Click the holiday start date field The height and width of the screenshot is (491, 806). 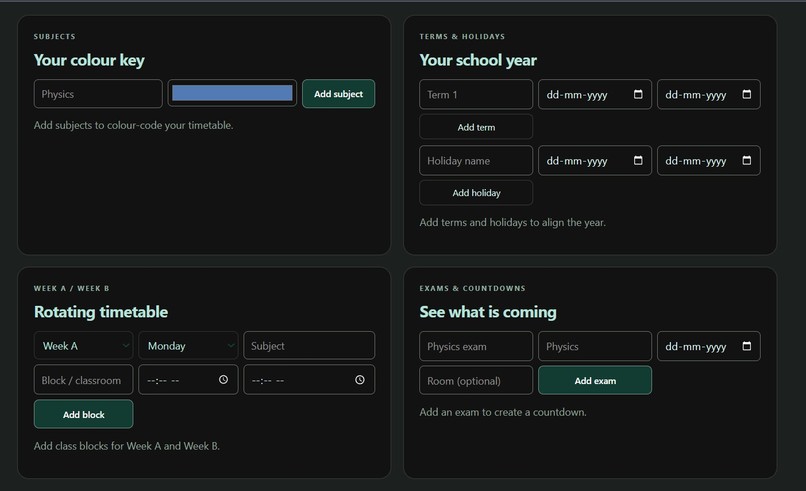[x=595, y=160]
